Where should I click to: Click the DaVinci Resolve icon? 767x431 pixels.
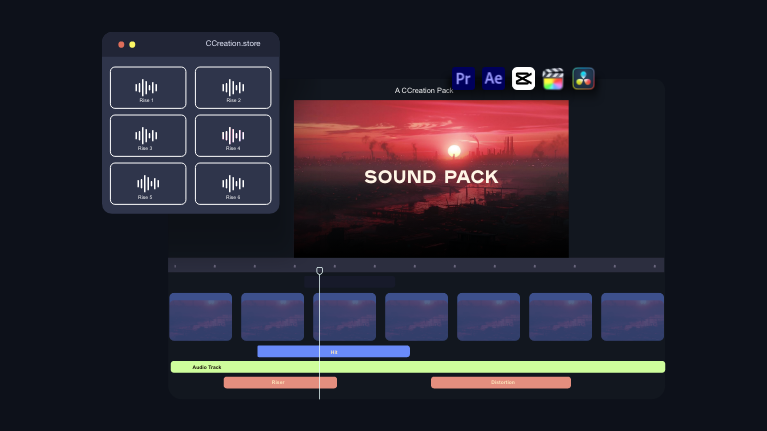tap(584, 78)
